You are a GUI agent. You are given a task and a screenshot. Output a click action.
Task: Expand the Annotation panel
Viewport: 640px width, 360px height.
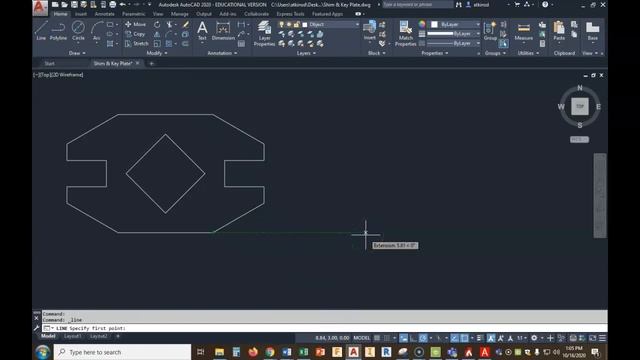point(222,53)
